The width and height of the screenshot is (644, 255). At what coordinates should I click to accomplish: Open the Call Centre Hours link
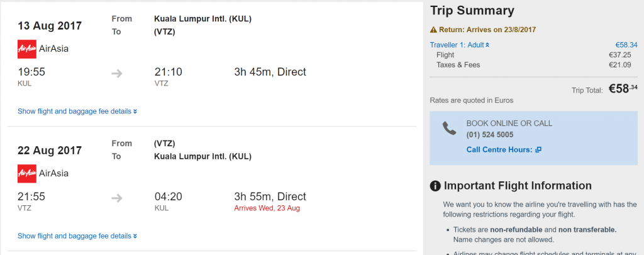(499, 150)
